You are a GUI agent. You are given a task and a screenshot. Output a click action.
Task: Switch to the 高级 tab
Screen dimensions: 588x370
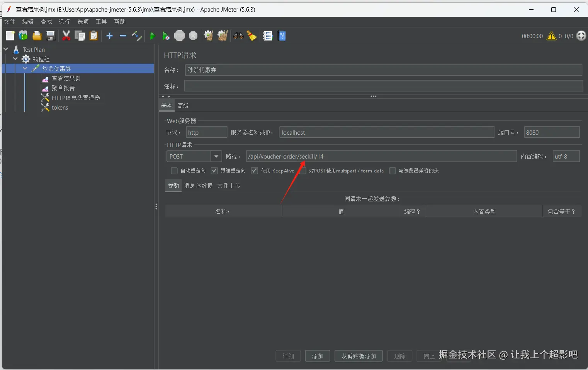pos(183,105)
